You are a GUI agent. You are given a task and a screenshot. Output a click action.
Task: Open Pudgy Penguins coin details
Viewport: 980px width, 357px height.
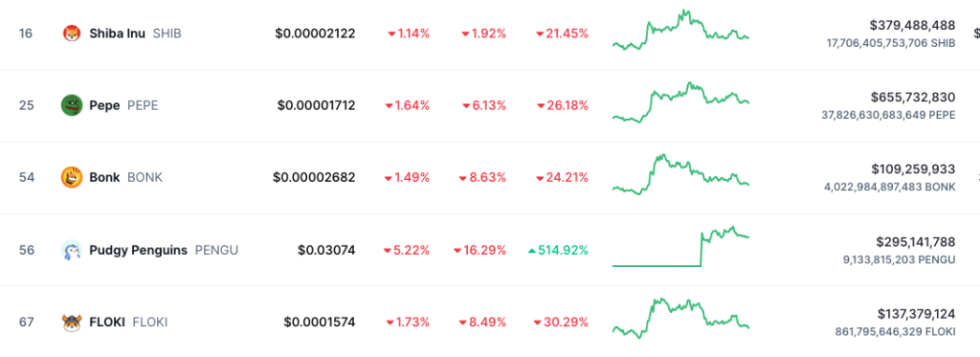[x=138, y=250]
